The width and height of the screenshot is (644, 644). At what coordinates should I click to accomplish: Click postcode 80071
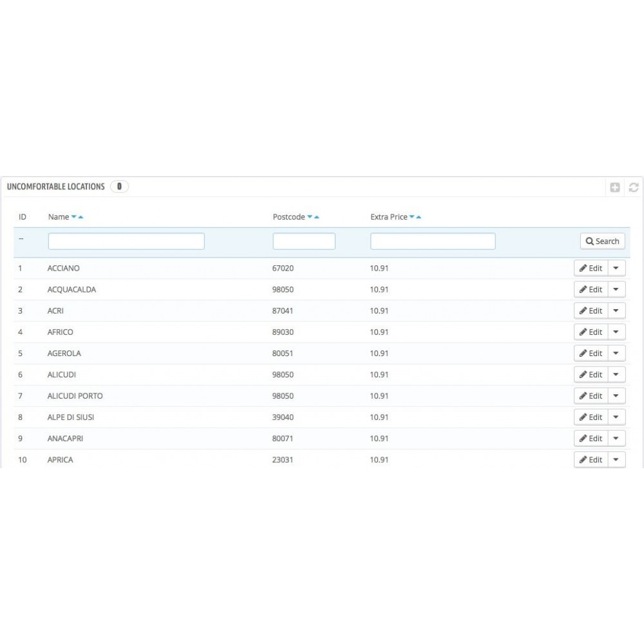[x=283, y=439]
